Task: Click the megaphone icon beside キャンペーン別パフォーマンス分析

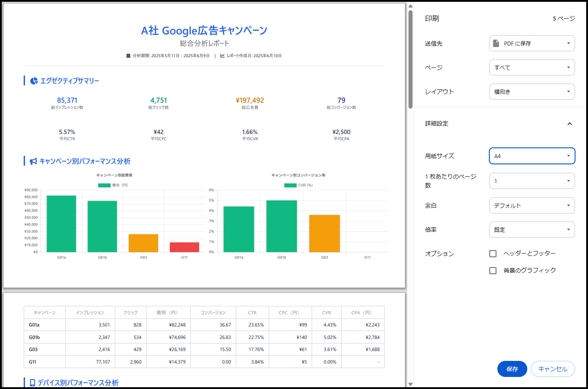Action: (33, 161)
